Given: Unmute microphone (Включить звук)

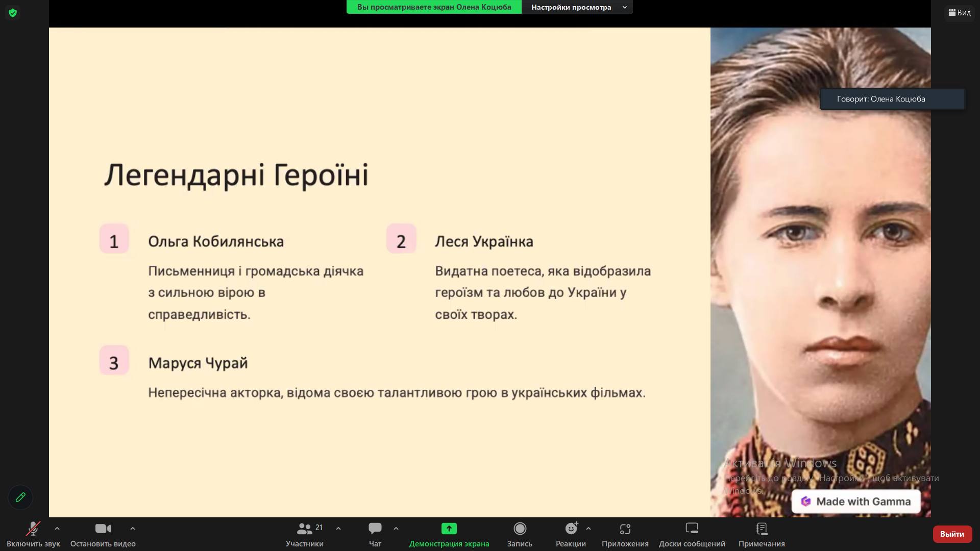Looking at the screenshot, I should coord(33,534).
